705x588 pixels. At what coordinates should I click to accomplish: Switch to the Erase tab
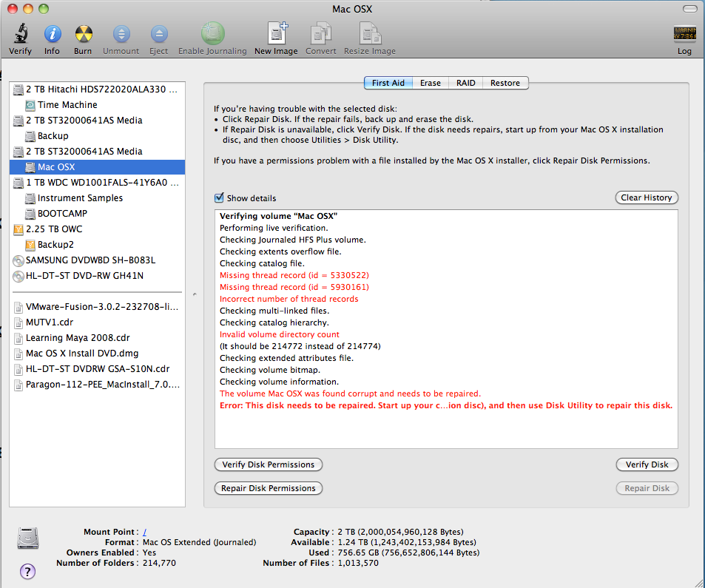[431, 83]
